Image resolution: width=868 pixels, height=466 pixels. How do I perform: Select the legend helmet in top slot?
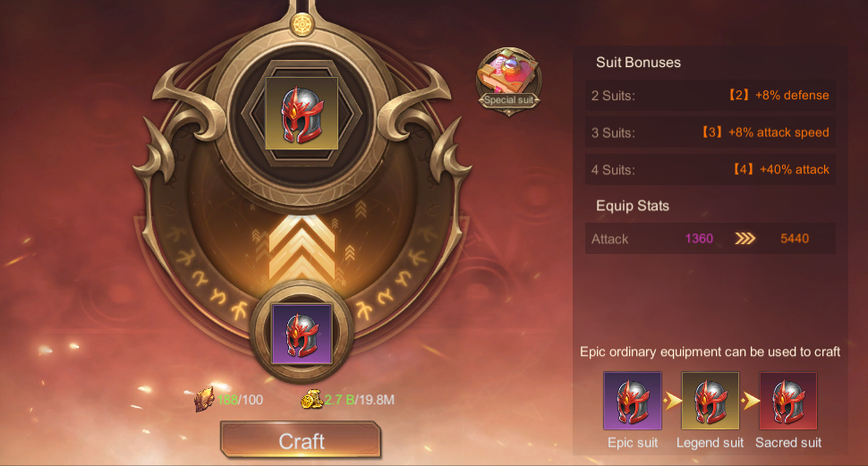tap(302, 113)
